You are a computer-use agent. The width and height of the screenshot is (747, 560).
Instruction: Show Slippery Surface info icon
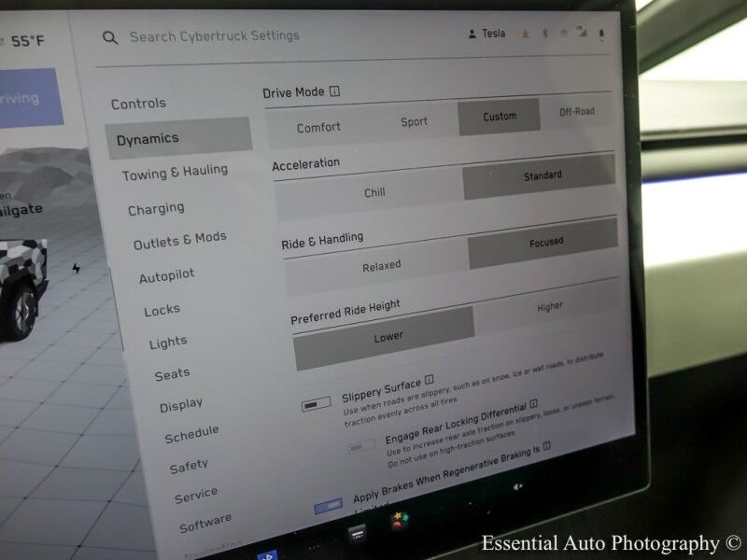point(429,381)
